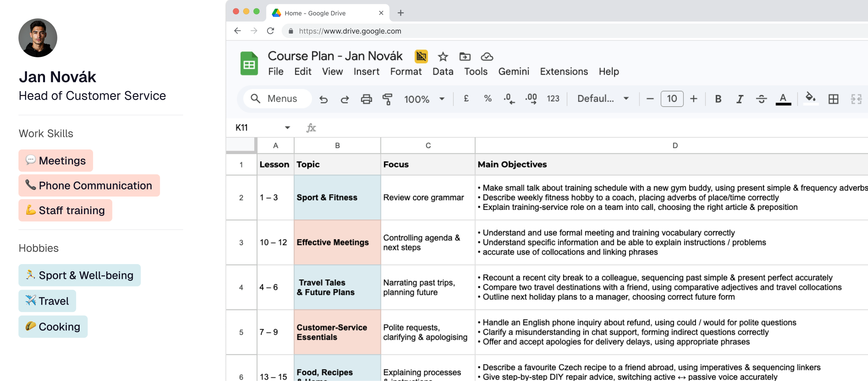Select the Meetings skill tag
The width and height of the screenshot is (868, 381).
(x=56, y=161)
